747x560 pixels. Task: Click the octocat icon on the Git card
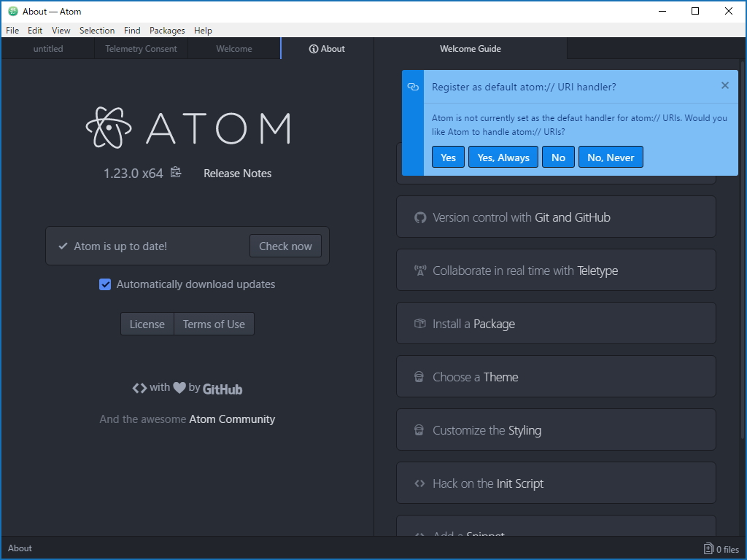click(419, 217)
